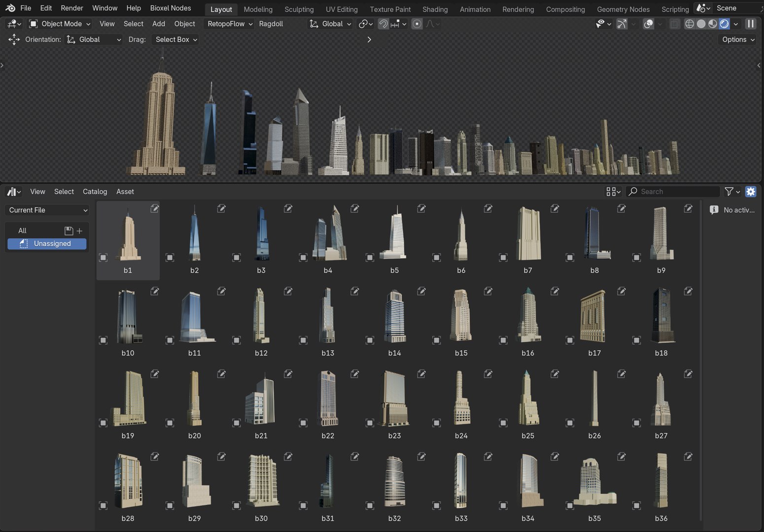Open the Add menu in viewport header
Screen dimensions: 764x532
click(x=158, y=24)
